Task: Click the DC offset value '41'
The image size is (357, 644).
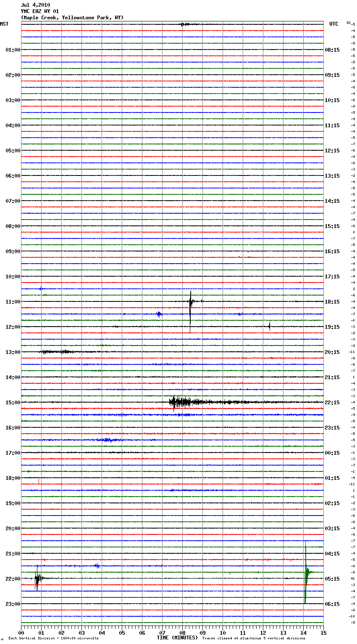Action: pos(353,579)
